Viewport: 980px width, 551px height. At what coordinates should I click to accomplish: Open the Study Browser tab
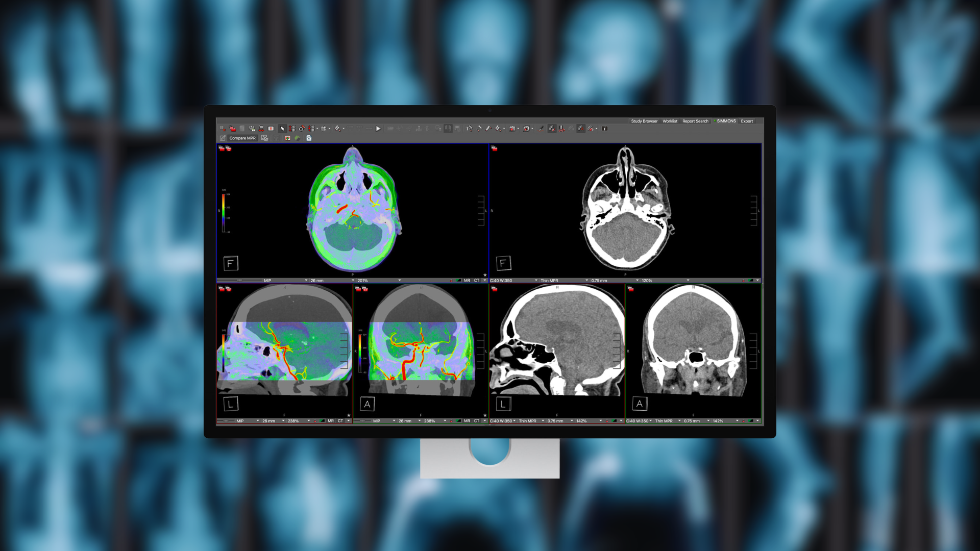pos(644,121)
